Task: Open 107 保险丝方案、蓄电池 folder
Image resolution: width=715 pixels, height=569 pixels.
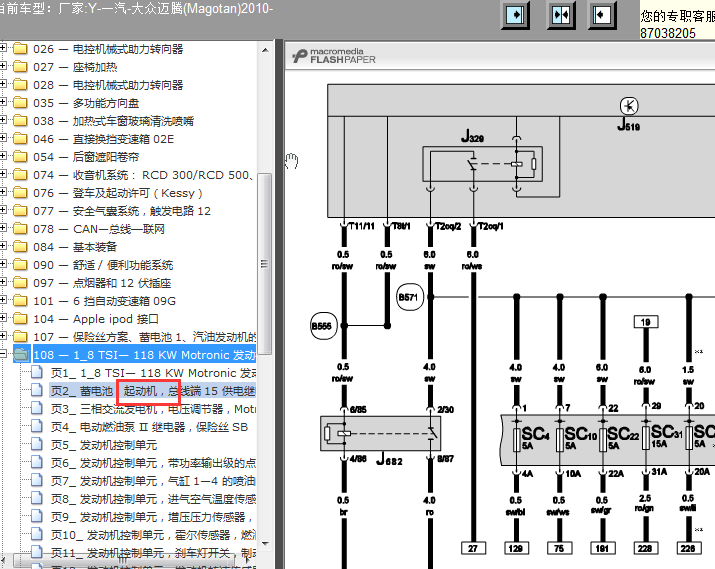Action: (x=145, y=337)
